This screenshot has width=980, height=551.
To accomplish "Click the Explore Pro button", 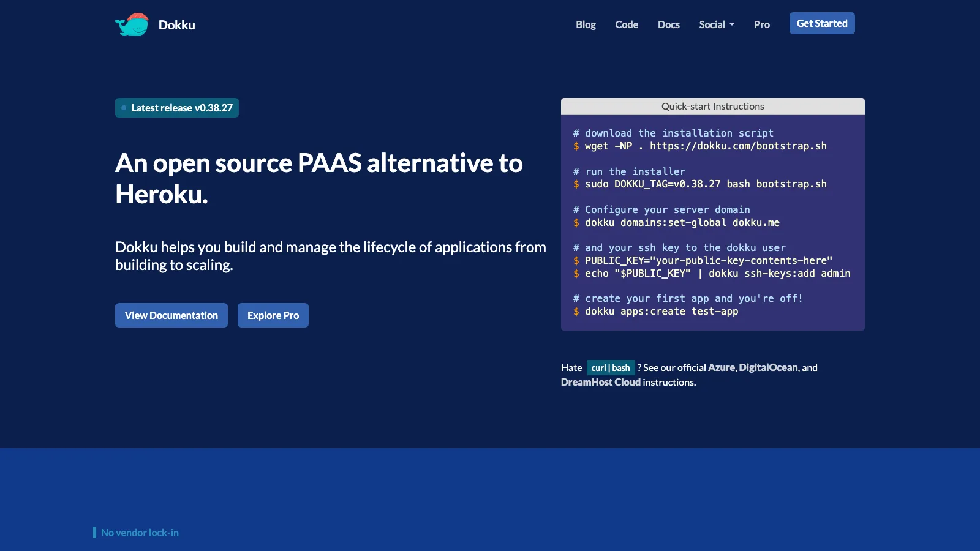I will [x=273, y=315].
